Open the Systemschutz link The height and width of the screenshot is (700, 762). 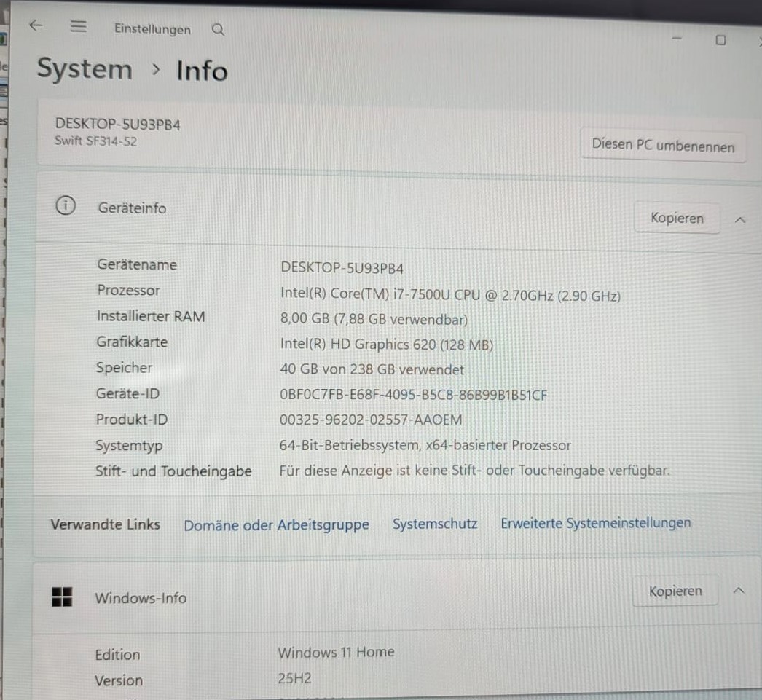(435, 524)
